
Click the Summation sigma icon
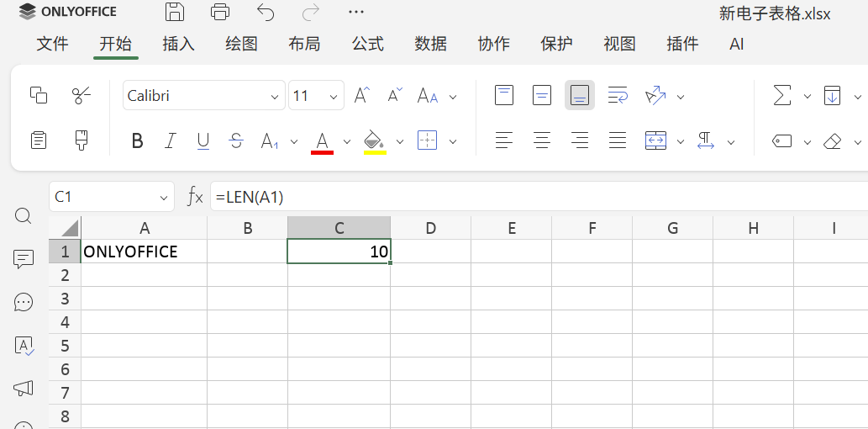coord(781,95)
